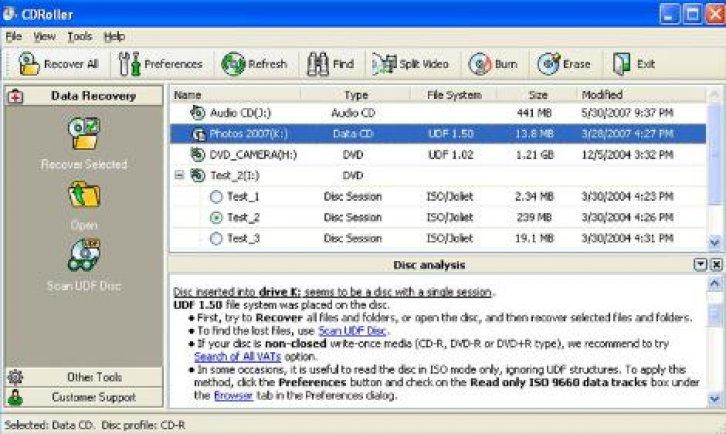Click the CDRoller title bar app icon

tap(9, 14)
